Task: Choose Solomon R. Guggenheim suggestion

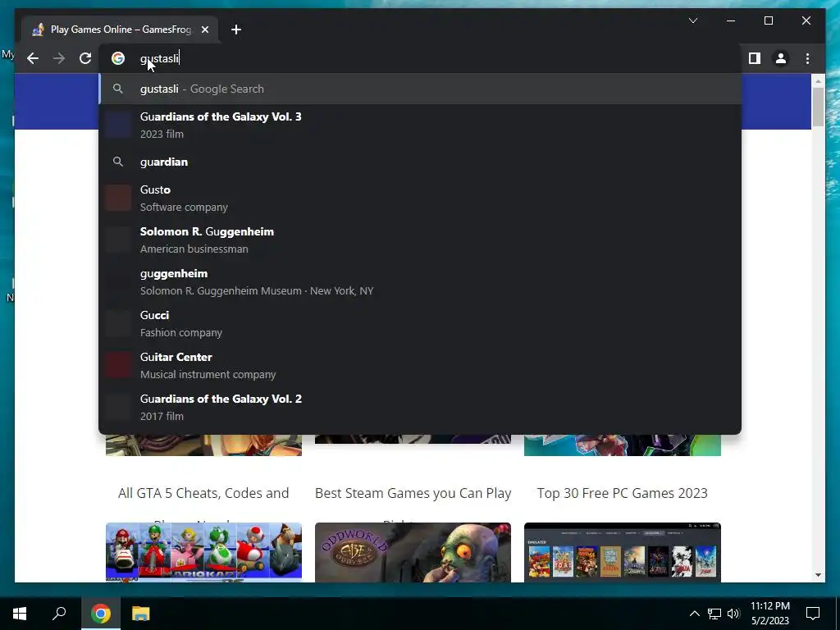Action: tap(420, 240)
